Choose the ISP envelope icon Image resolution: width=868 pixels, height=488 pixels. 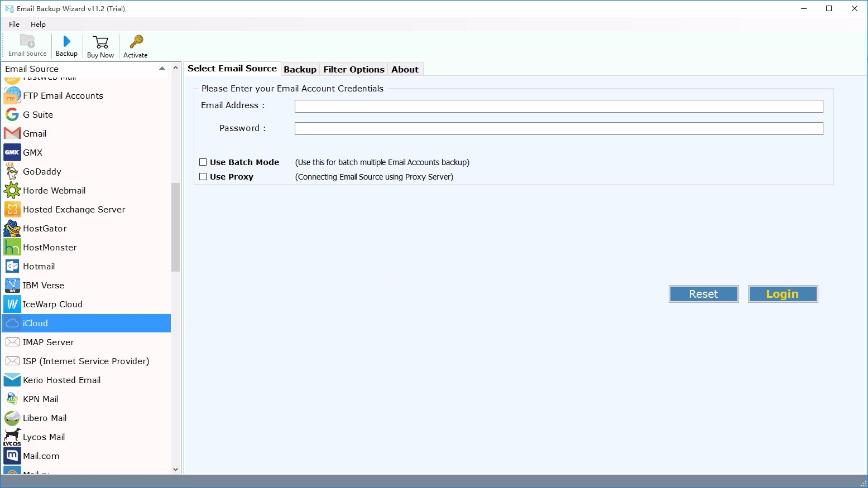pyautogui.click(x=12, y=361)
